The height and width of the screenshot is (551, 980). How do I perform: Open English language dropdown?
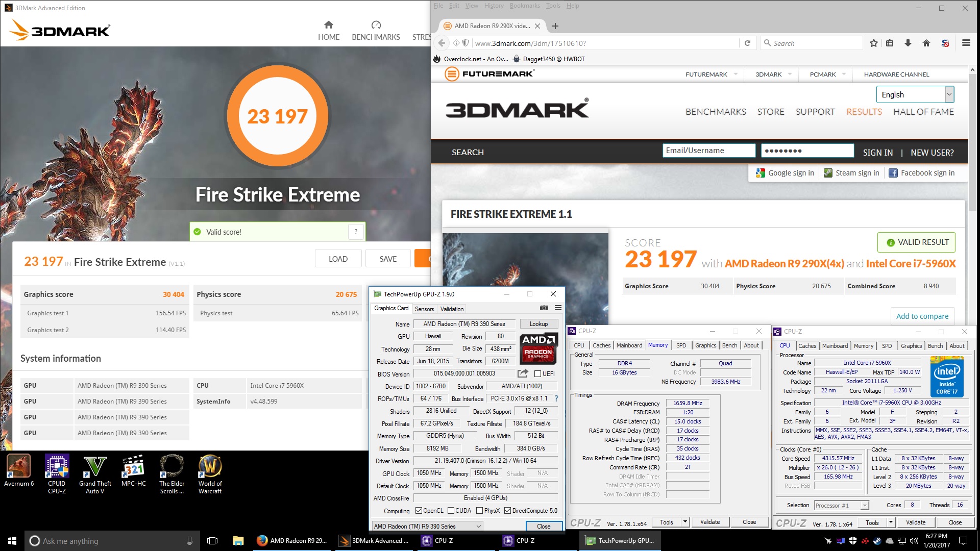pos(916,94)
